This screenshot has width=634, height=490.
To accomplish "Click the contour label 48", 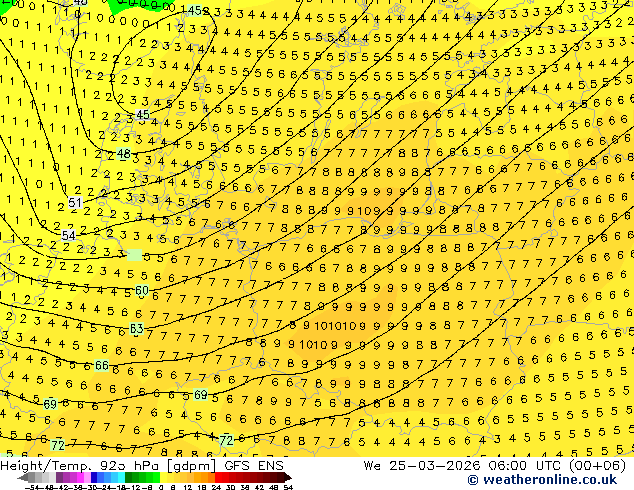I will tap(123, 154).
